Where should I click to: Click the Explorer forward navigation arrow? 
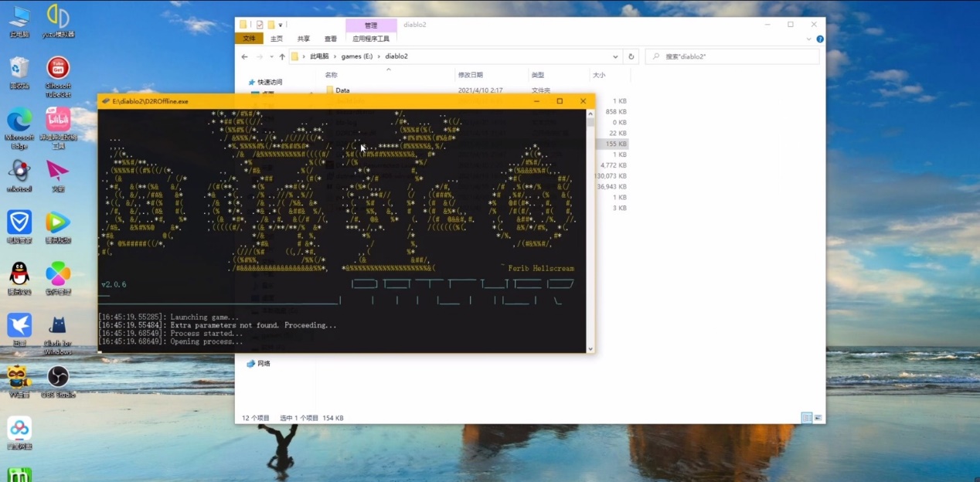pos(260,56)
